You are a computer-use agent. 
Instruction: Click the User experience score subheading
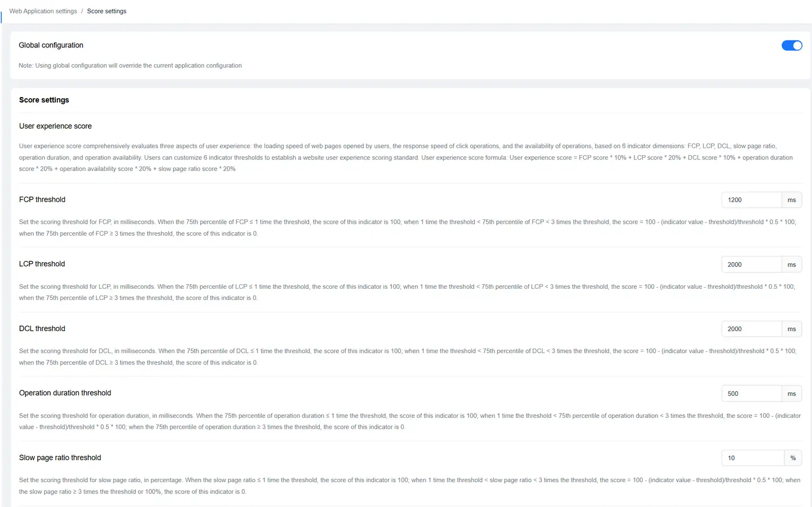point(55,126)
